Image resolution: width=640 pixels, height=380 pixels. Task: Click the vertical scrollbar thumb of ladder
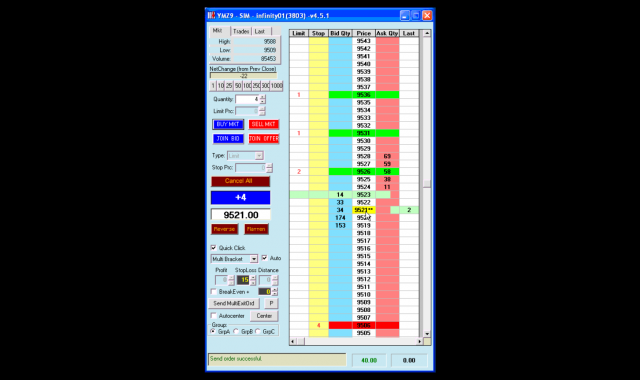427,184
